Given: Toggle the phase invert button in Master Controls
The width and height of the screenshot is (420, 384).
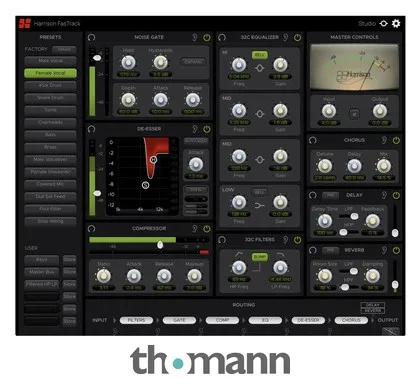Looking at the screenshot, I should click(354, 114).
